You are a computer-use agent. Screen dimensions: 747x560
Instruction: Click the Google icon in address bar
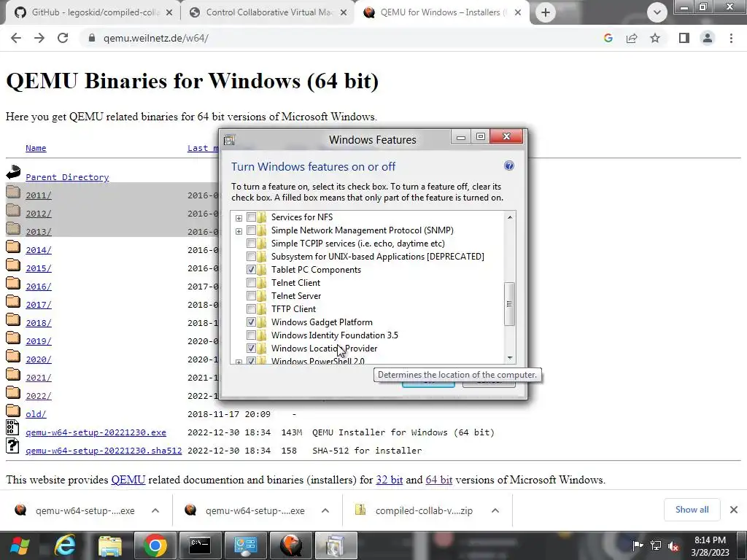(608, 38)
